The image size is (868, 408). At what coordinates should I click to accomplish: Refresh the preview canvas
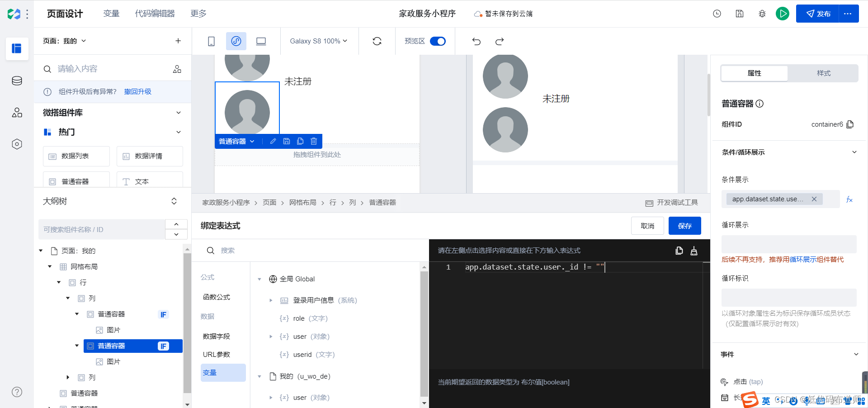tap(377, 41)
